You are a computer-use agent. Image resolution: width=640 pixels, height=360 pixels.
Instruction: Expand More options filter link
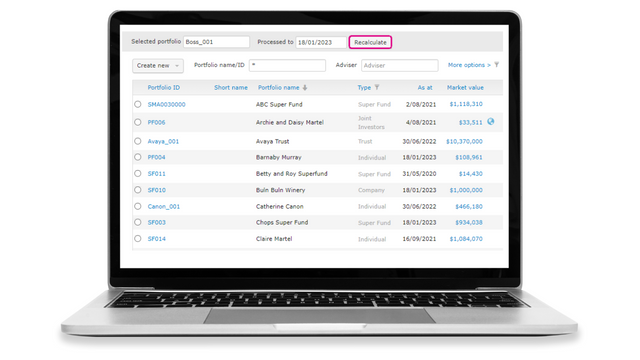tap(469, 65)
